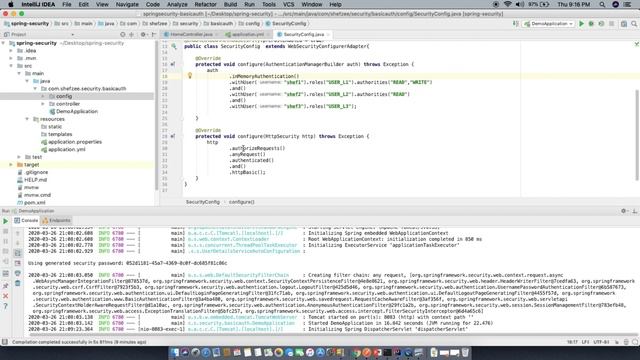Click the intention lightbulb in the editor
This screenshot has width=640, height=360.
pyautogui.click(x=190, y=76)
